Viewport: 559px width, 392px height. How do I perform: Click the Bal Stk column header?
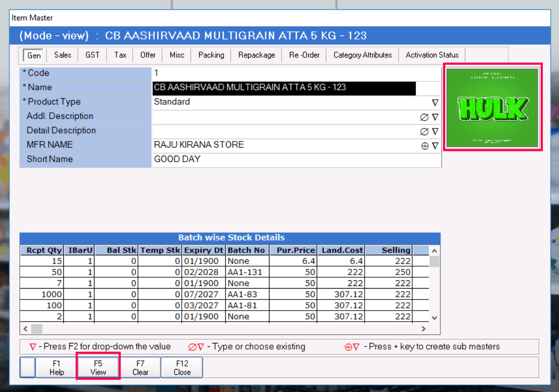(x=116, y=251)
